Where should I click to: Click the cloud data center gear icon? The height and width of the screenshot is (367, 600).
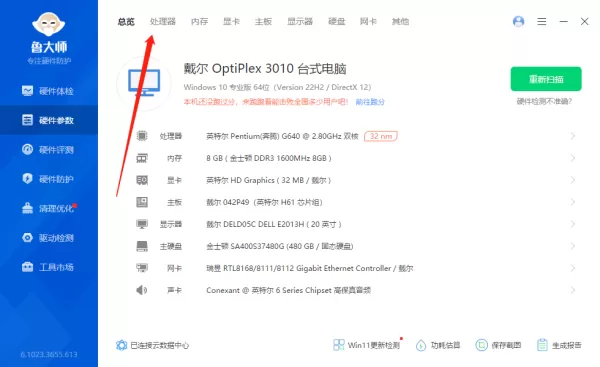121,345
